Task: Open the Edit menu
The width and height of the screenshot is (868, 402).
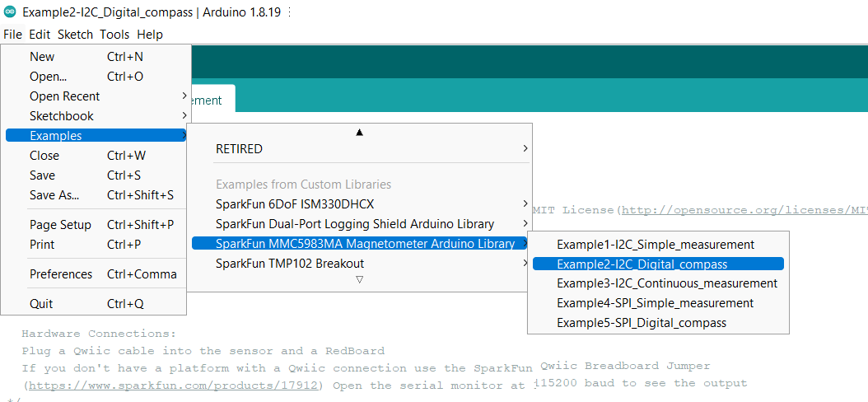Action: coord(40,35)
